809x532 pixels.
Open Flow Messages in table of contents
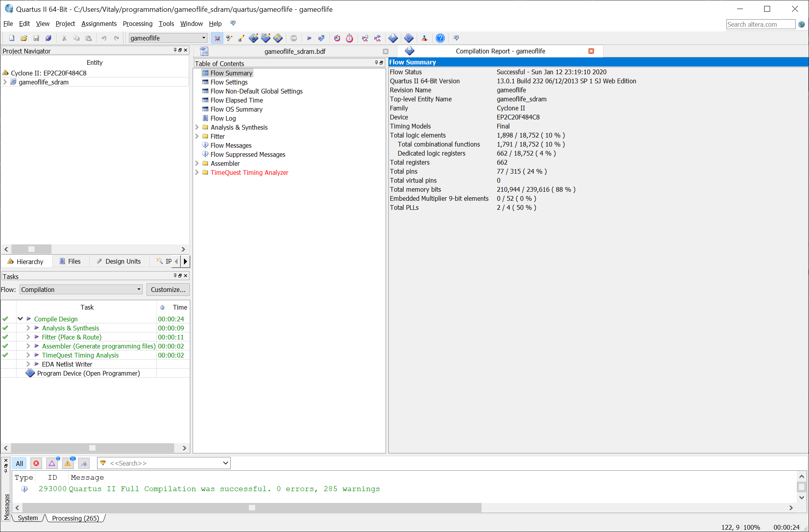pos(231,145)
